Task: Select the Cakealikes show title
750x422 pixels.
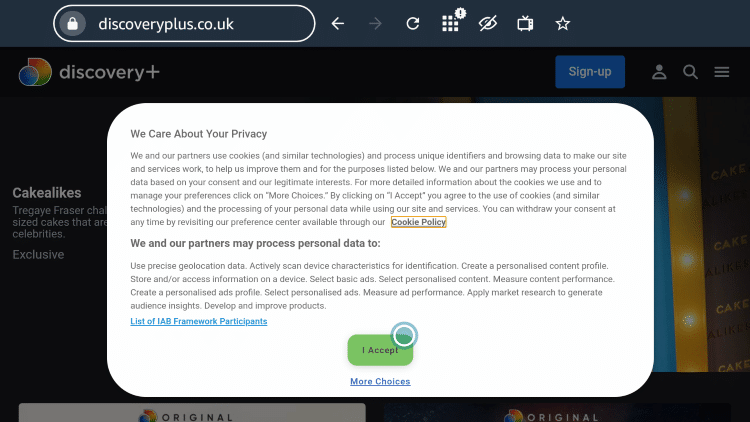Action: coord(47,193)
